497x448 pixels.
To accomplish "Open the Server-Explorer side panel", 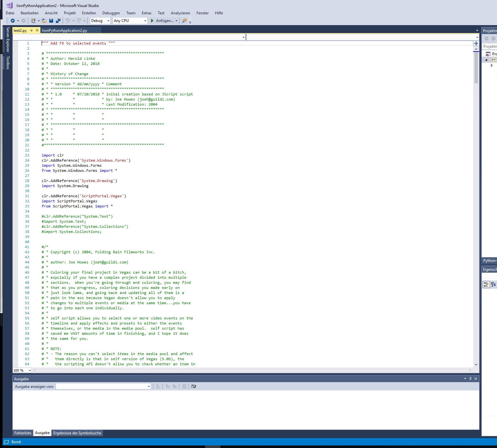I will [x=8, y=39].
